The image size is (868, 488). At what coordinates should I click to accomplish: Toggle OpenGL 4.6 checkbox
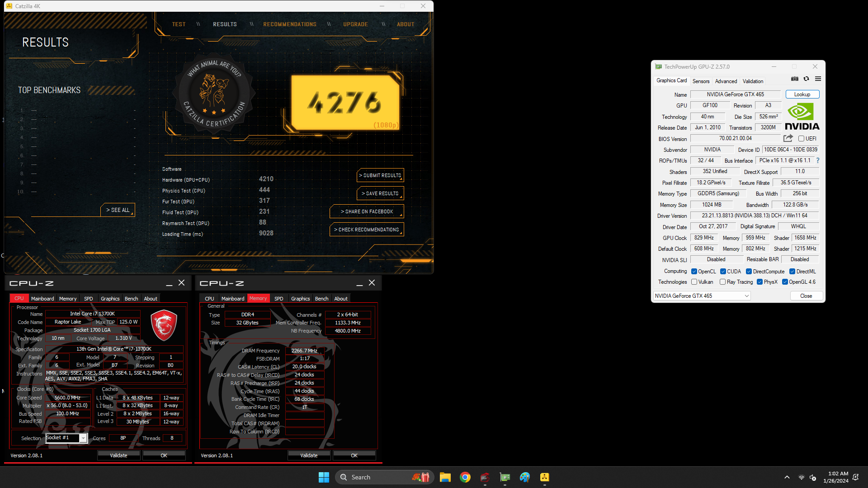tap(785, 282)
